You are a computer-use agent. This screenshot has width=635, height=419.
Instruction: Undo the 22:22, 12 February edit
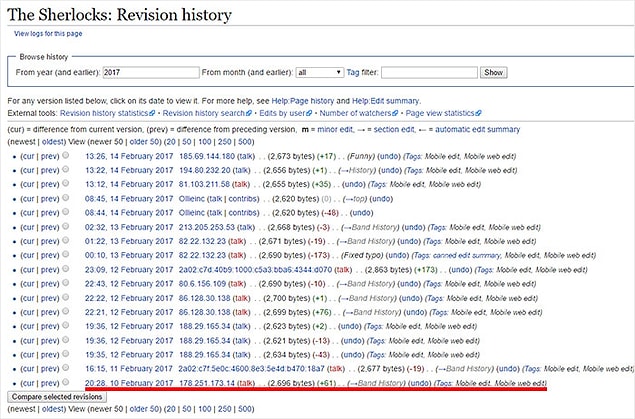[411, 298]
